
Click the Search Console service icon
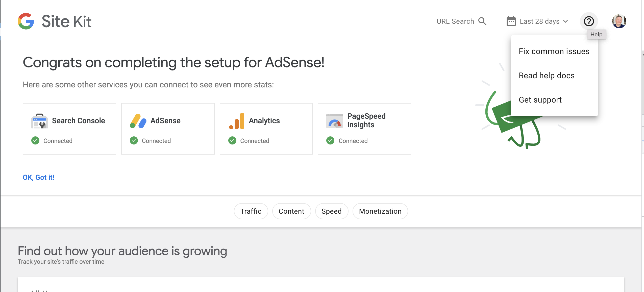tap(40, 121)
